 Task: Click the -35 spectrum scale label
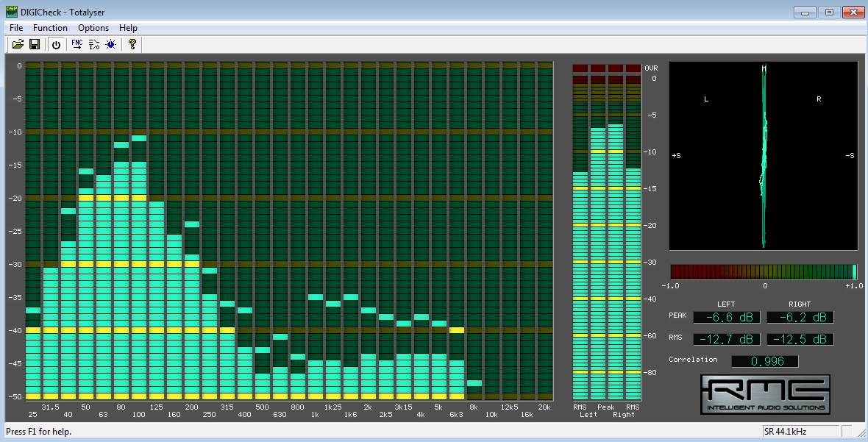(15, 298)
